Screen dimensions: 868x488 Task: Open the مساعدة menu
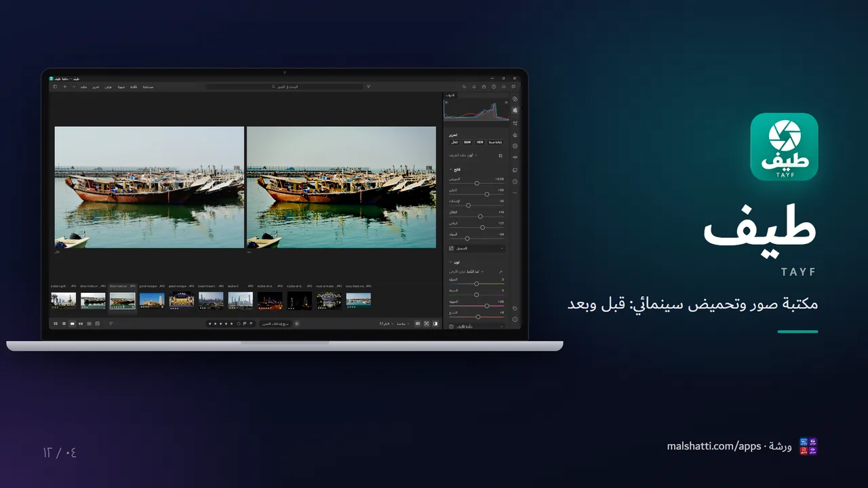pos(148,87)
